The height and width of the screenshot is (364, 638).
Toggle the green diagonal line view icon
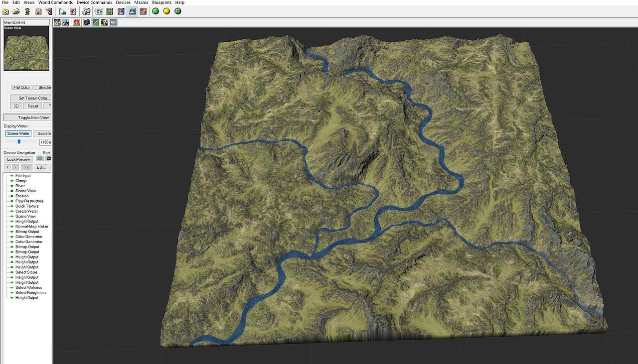tap(96, 22)
